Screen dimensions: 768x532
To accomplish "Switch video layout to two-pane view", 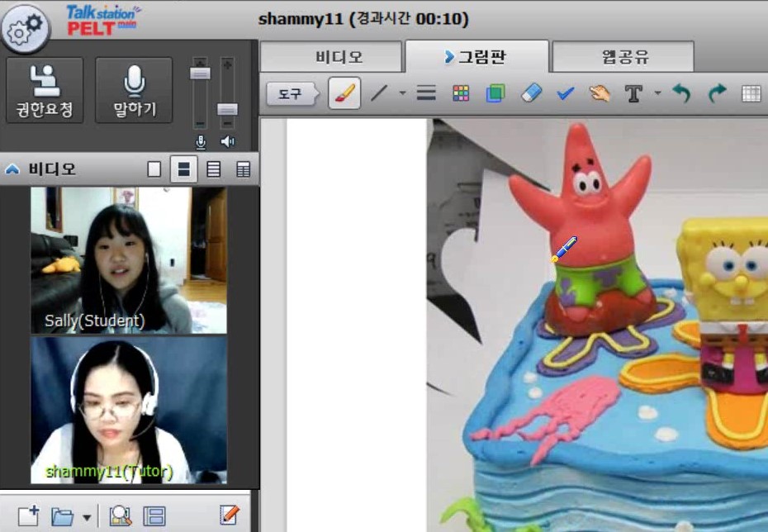I will click(183, 169).
